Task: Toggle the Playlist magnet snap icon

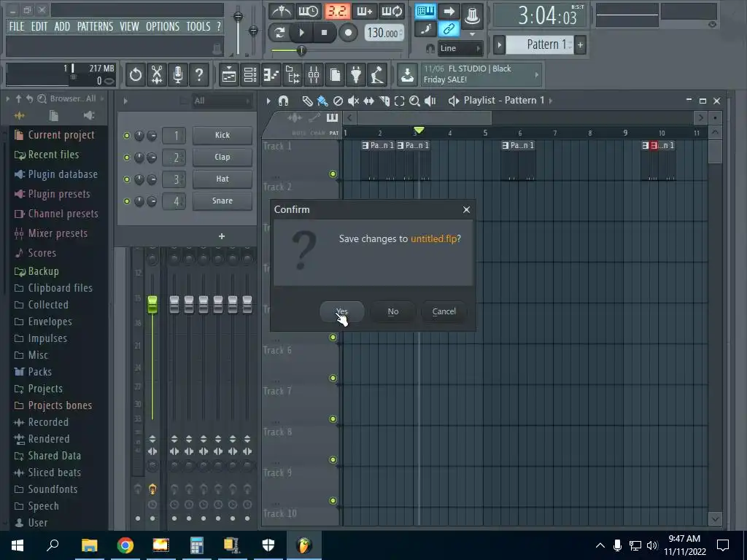Action: (x=284, y=101)
